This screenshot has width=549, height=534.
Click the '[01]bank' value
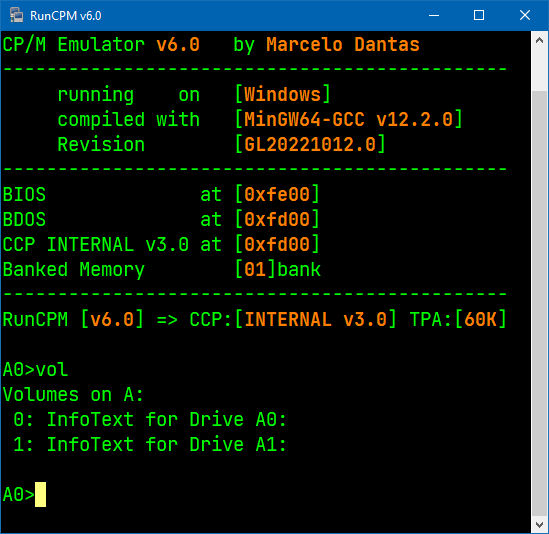(278, 269)
